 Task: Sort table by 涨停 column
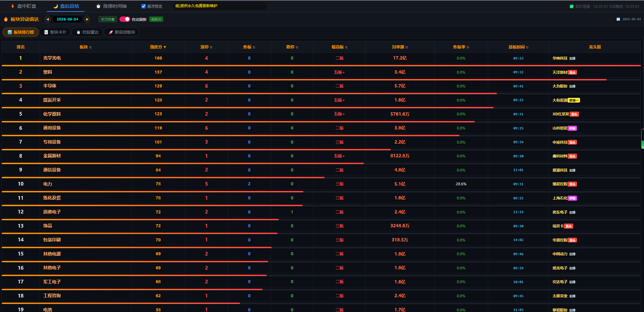point(206,47)
